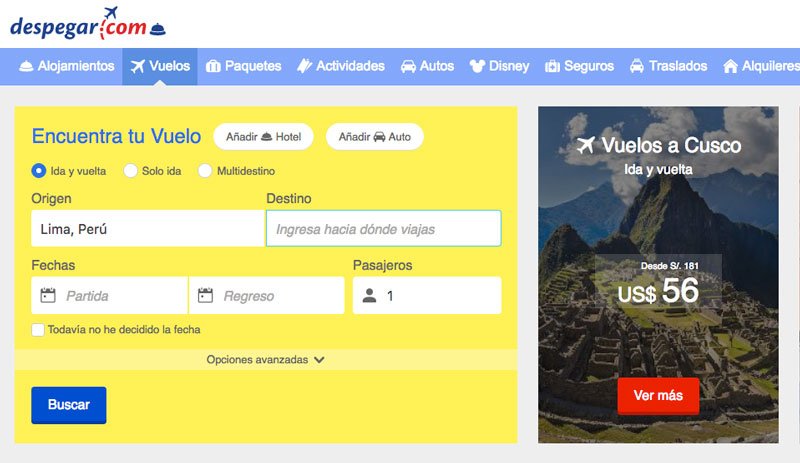Click the Disney Mickey ears icon
Viewport: 800px width, 463px height.
pos(477,66)
